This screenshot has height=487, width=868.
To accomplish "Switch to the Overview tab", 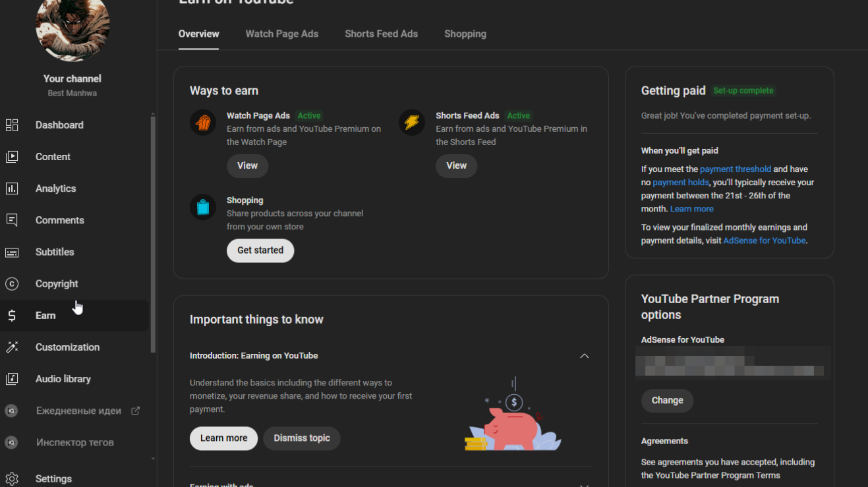I will 199,34.
